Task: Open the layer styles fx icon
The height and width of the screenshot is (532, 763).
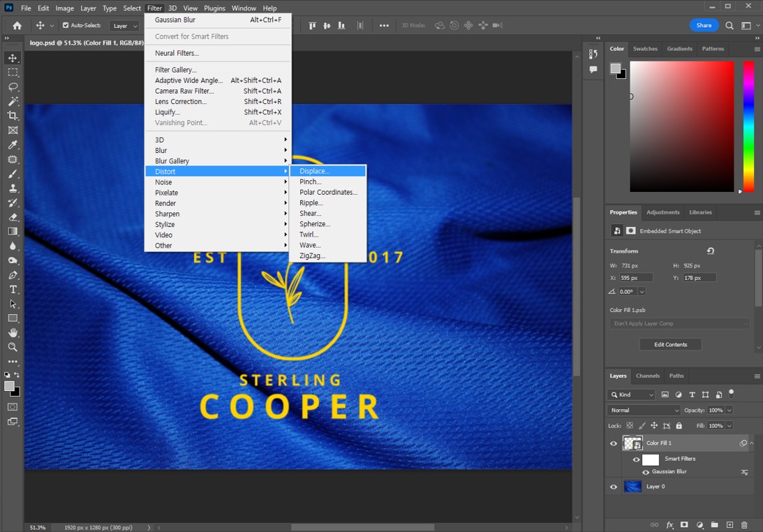Action: pyautogui.click(x=669, y=525)
